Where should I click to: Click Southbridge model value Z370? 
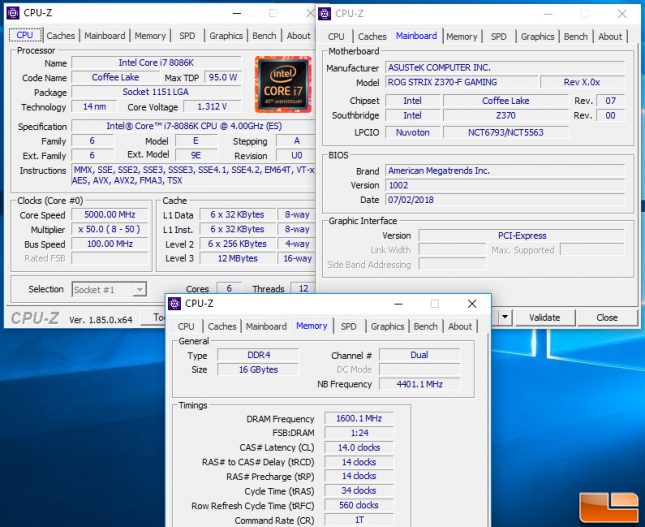[x=506, y=116]
